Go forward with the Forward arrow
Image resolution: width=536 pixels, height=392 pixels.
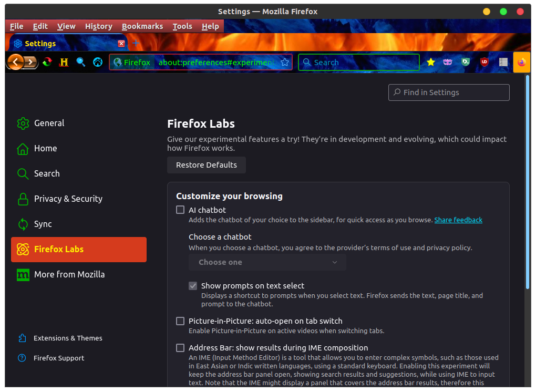coord(31,62)
